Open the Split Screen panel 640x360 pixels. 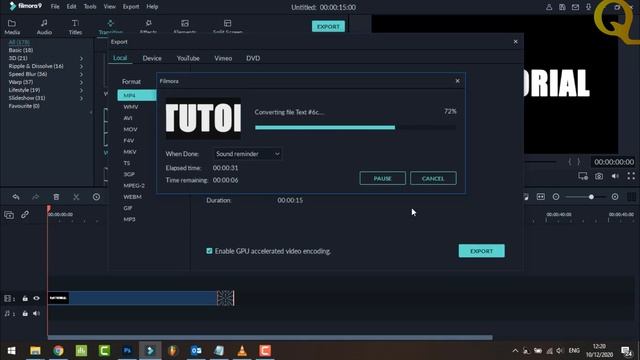point(227,27)
